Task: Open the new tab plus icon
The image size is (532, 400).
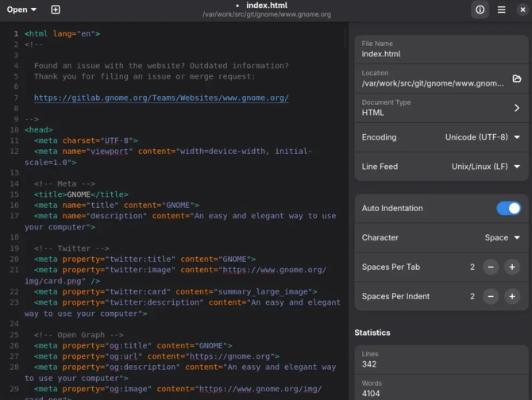Action: (56, 10)
